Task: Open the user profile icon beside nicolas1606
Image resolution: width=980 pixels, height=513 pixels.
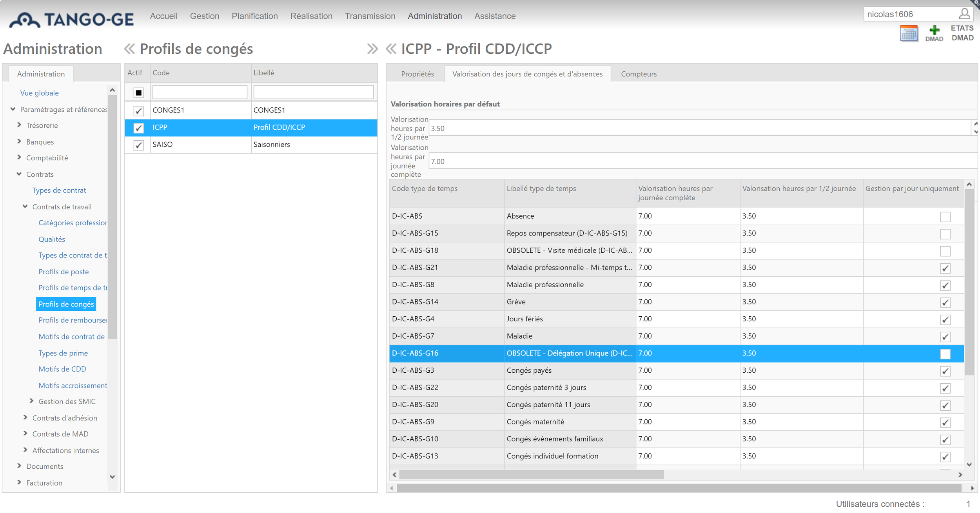Action: pos(965,14)
